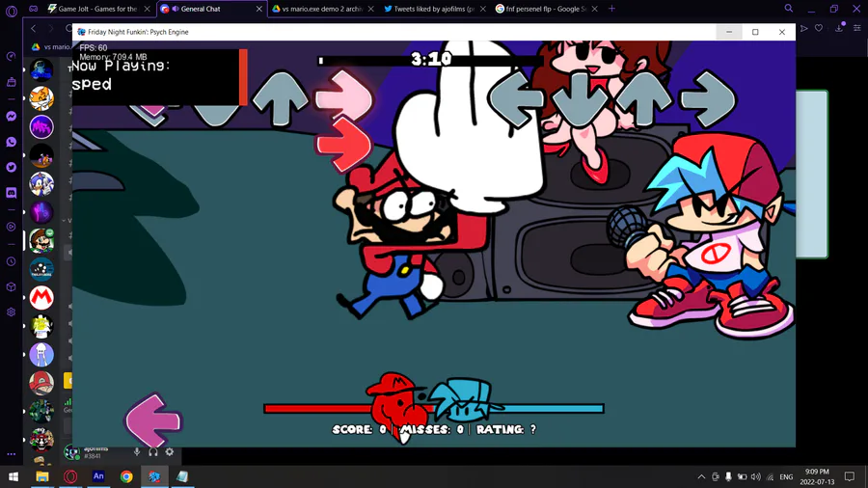The height and width of the screenshot is (488, 868).
Task: Click the 'Now Playing:' text
Action: click(121, 66)
